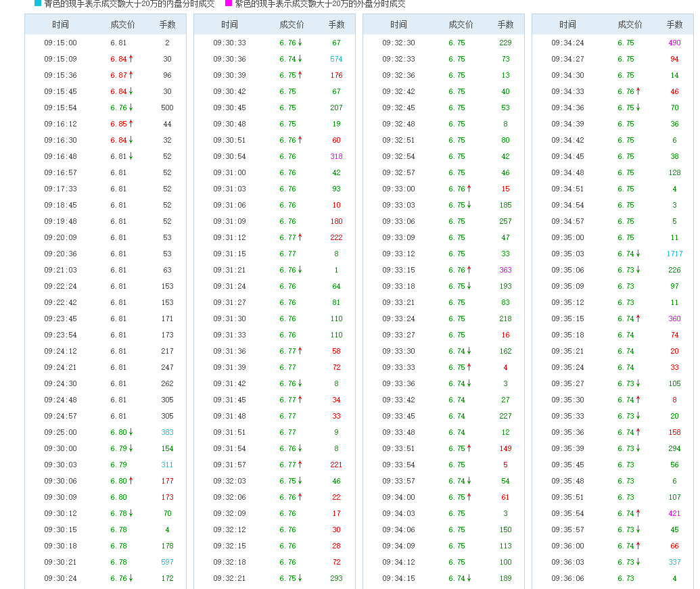Click volume 247 in the 09:24:21 row

coord(168,367)
